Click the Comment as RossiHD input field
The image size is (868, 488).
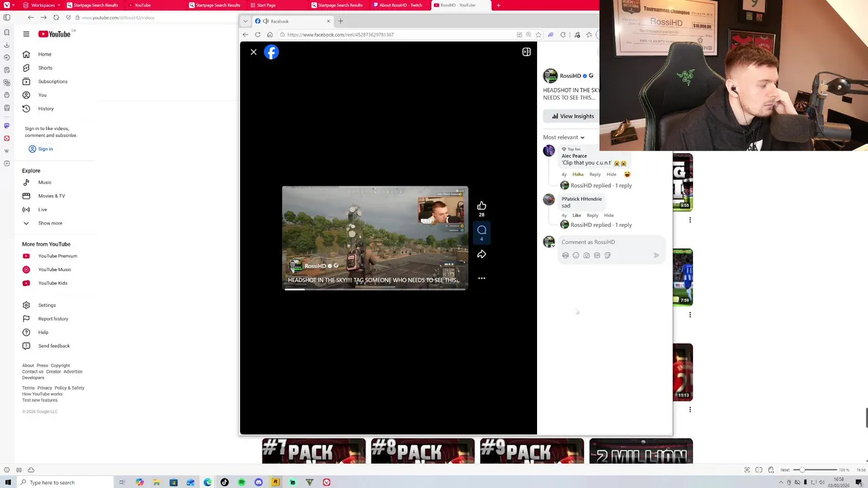610,242
